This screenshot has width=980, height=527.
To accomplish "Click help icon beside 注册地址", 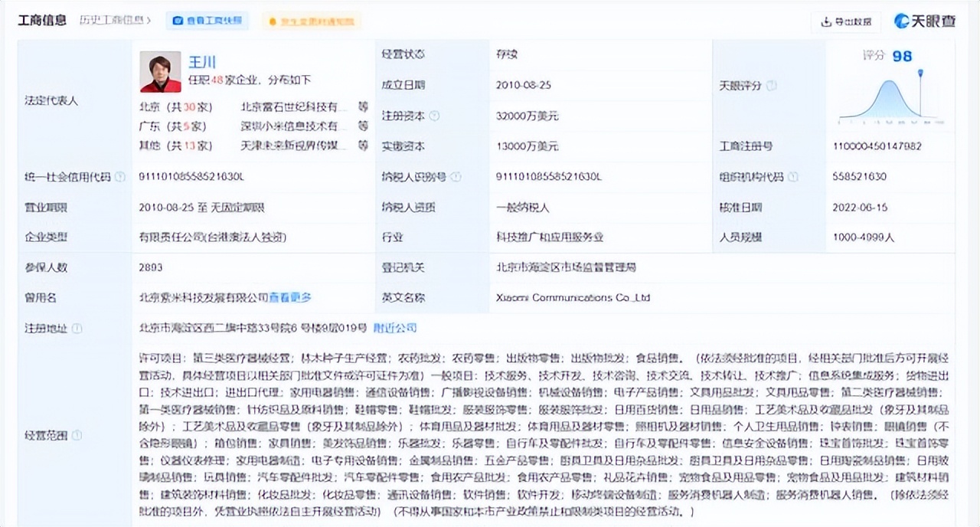I will [77, 328].
